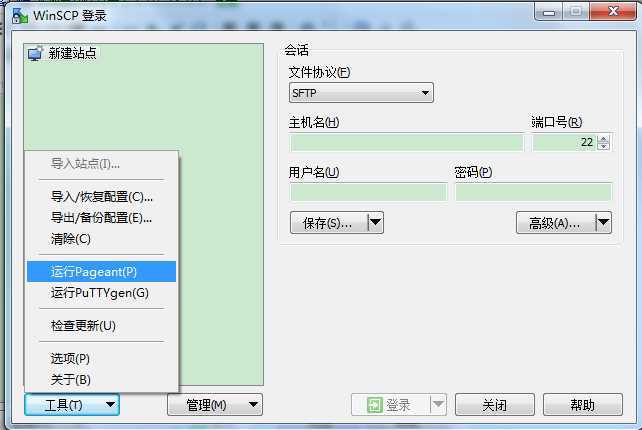Viewport: 642px width, 430px height.
Task: Close the WinSCP login window
Action: tap(613, 12)
